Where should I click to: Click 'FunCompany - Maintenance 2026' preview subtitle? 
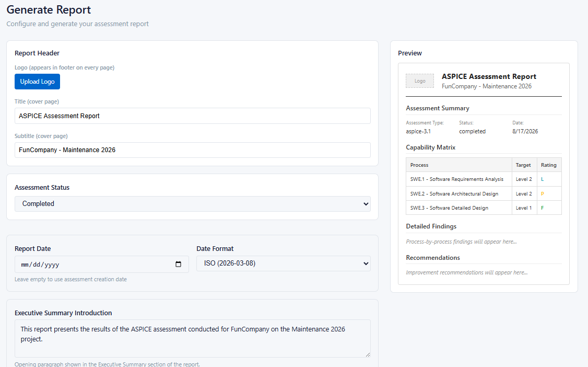(x=486, y=86)
